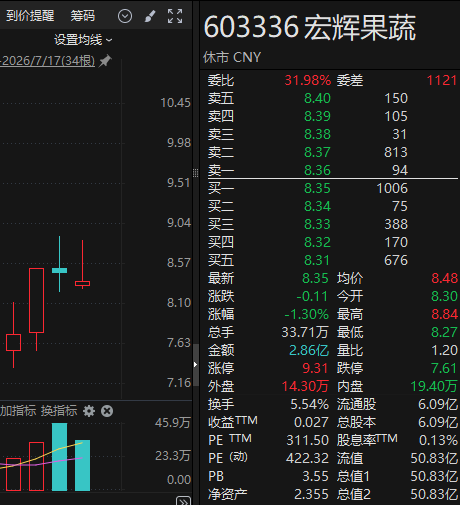
Task: Click the 内盘 value 19.40万
Action: pos(434,386)
